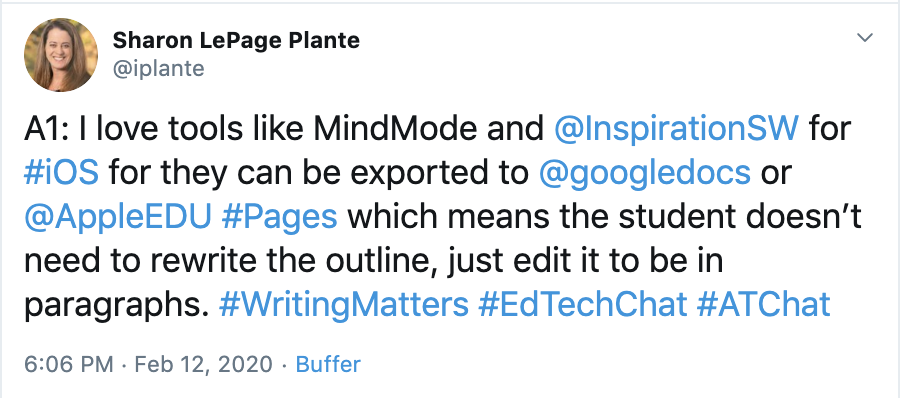
Task: Open the @AppleEDU mention
Action: 118,217
